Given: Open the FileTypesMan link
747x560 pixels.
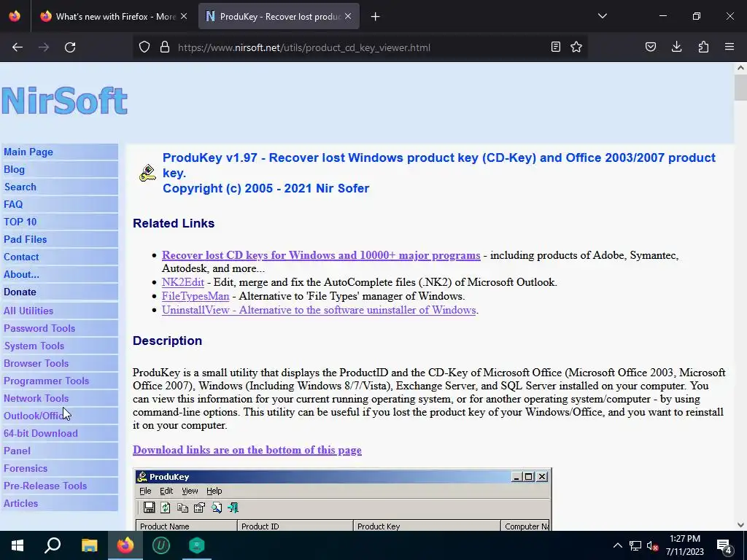Looking at the screenshot, I should tap(196, 296).
